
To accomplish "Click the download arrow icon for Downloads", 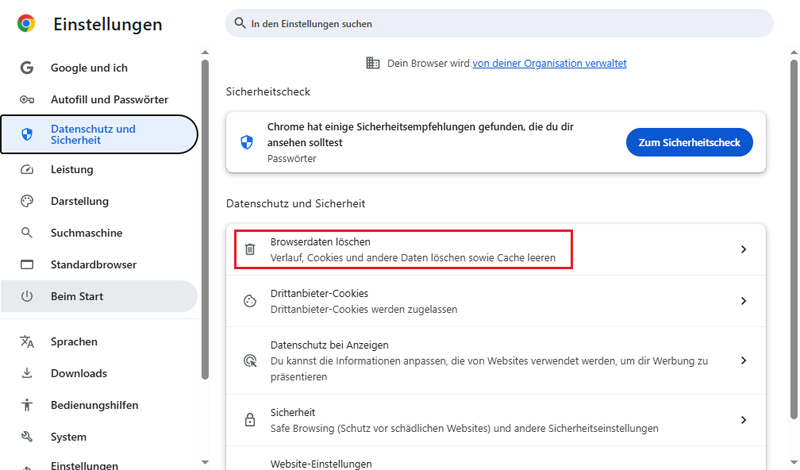I will click(27, 373).
